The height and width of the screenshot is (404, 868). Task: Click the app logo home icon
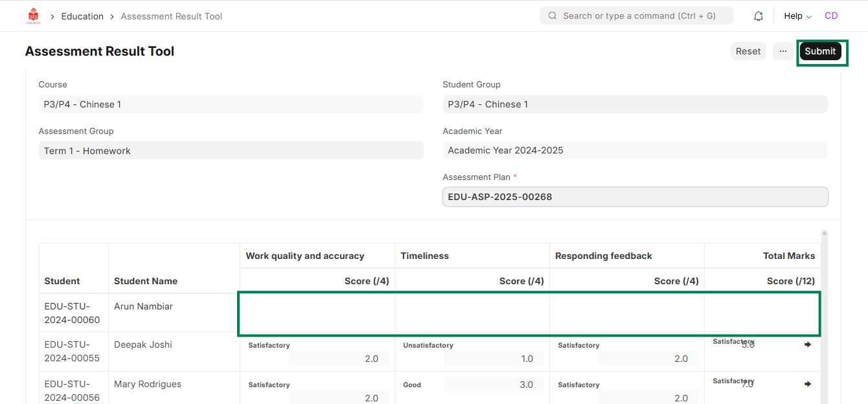click(32, 16)
